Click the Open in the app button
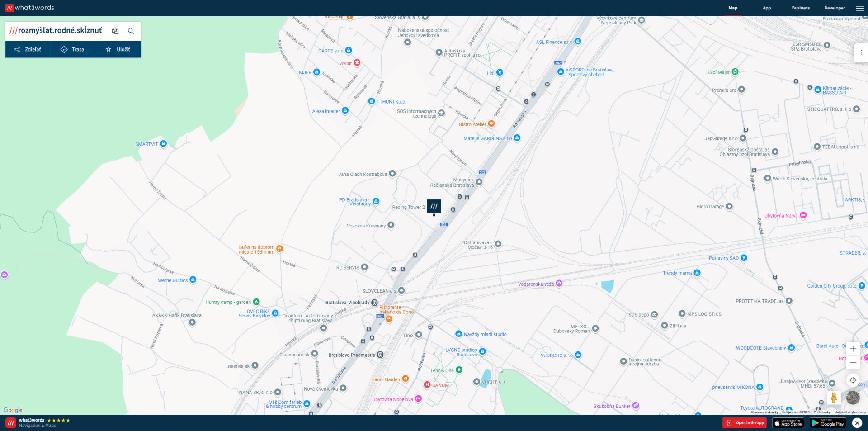The height and width of the screenshot is (431, 868). coord(745,423)
